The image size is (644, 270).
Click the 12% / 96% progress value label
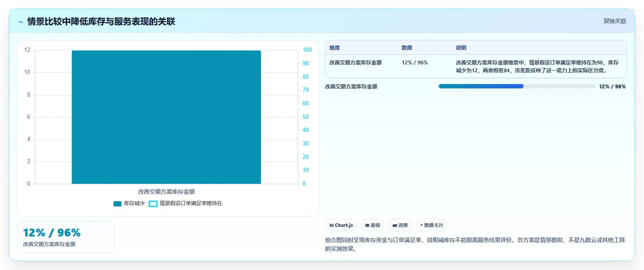612,87
